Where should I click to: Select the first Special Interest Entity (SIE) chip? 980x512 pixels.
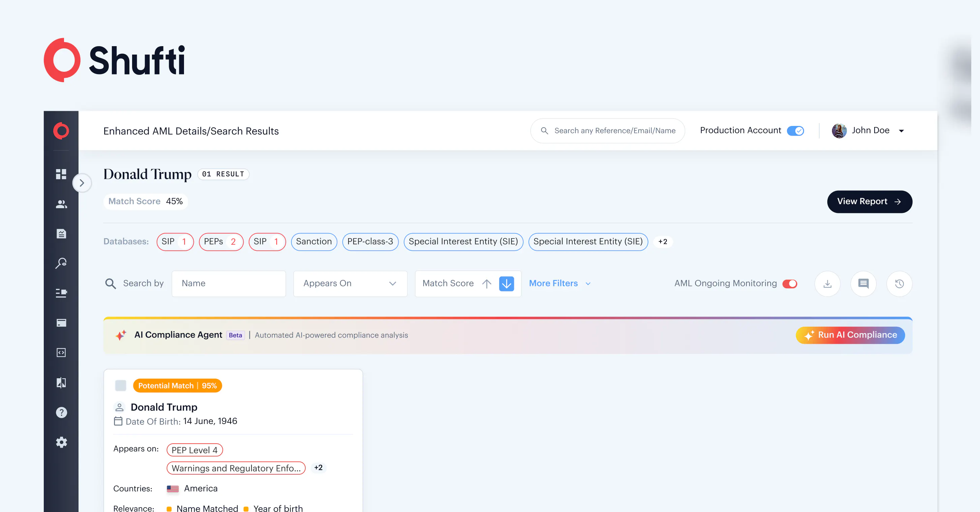pyautogui.click(x=463, y=242)
